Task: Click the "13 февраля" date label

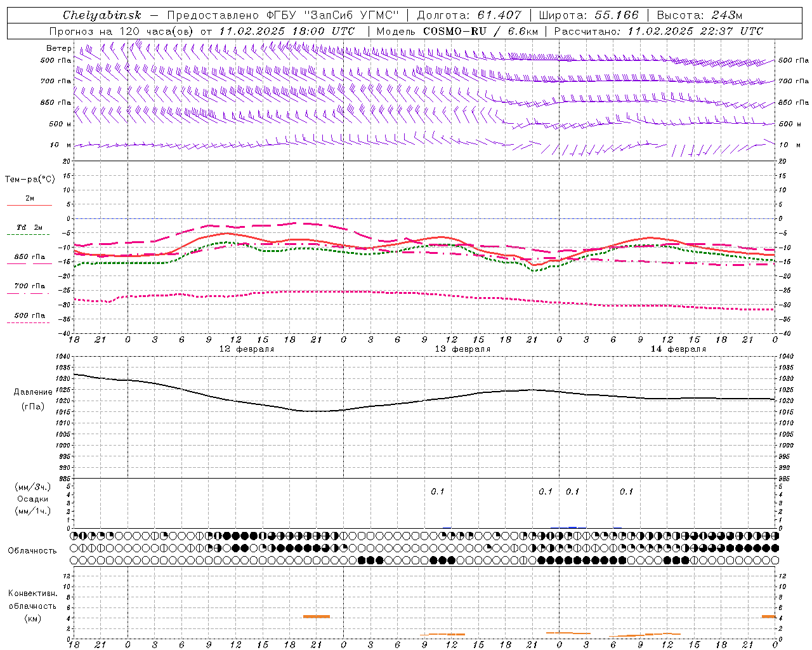Action: [x=462, y=349]
